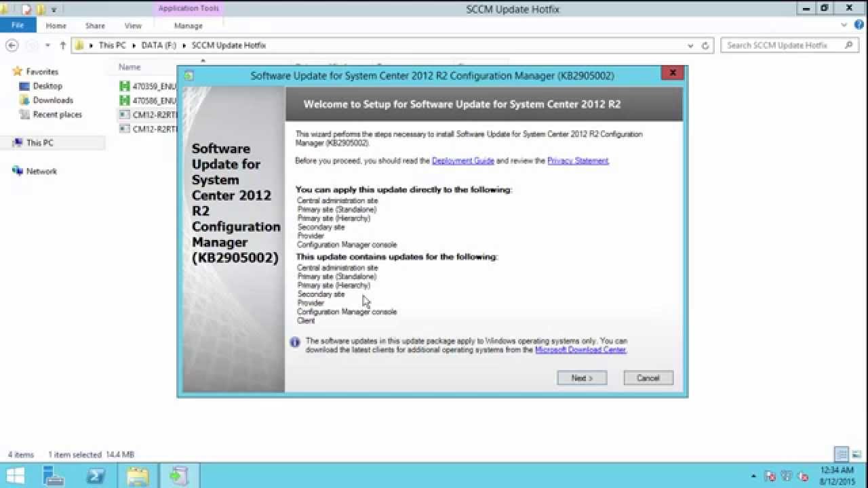Switch Explorer to details view icon

click(842, 454)
